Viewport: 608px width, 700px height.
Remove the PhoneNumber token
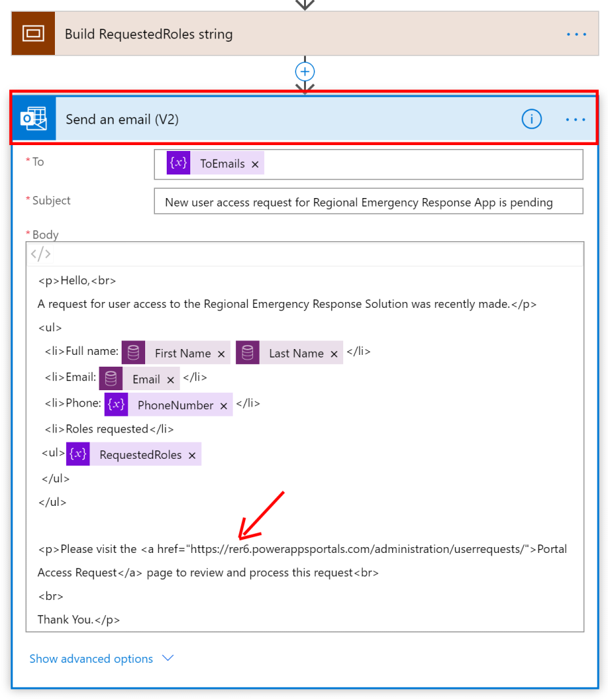(x=224, y=406)
